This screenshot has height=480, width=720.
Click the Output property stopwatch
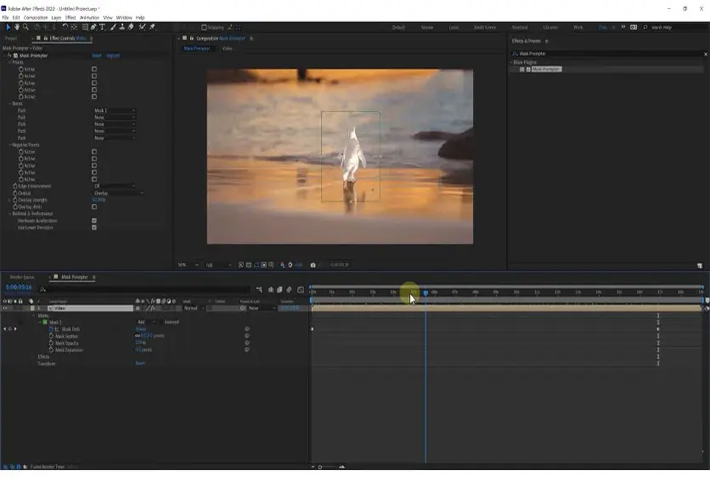[x=15, y=193]
